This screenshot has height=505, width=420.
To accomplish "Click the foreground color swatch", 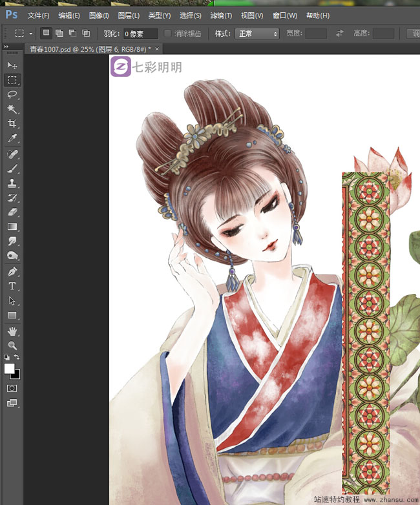I will pyautogui.click(x=9, y=369).
